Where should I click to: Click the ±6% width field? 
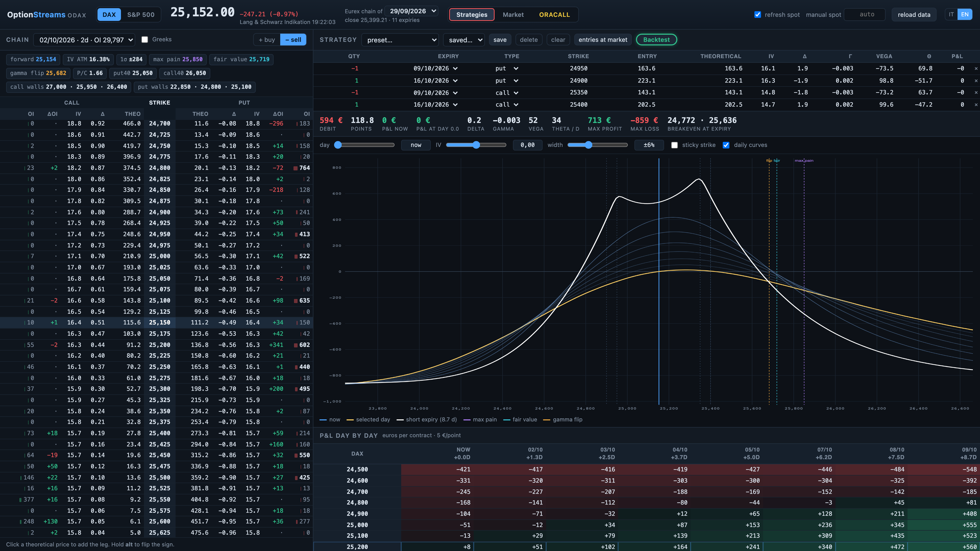click(649, 145)
